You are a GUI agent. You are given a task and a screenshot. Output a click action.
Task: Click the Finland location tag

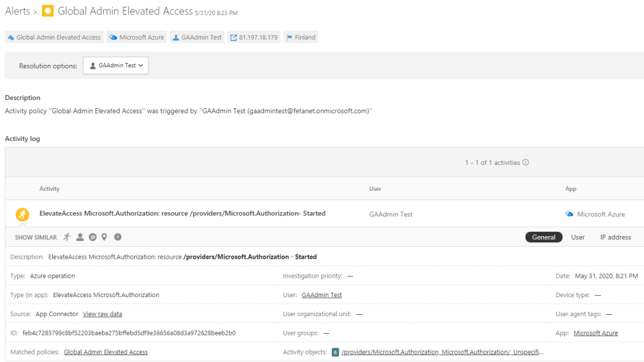[x=300, y=37]
